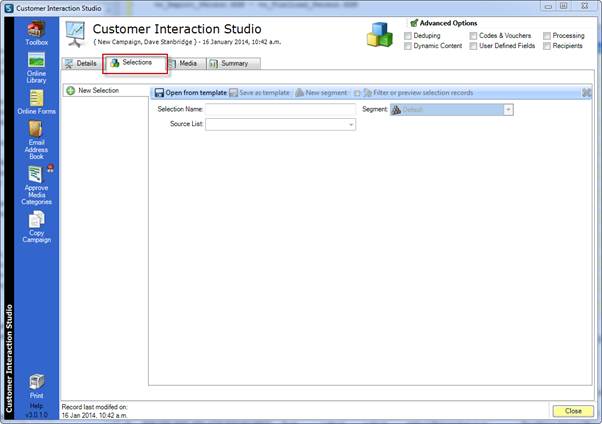Image resolution: width=602 pixels, height=424 pixels.
Task: Click the Copy Campaign icon
Action: [36, 220]
